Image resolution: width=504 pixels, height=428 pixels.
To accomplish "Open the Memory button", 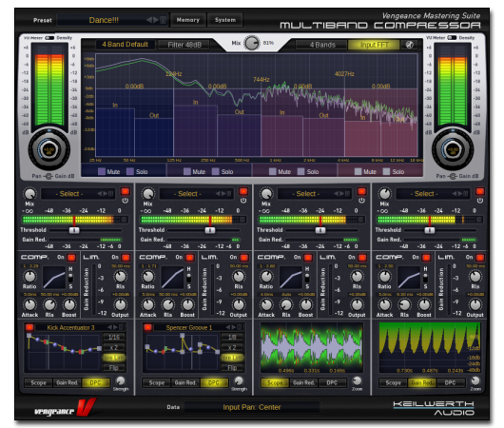I will click(x=188, y=20).
